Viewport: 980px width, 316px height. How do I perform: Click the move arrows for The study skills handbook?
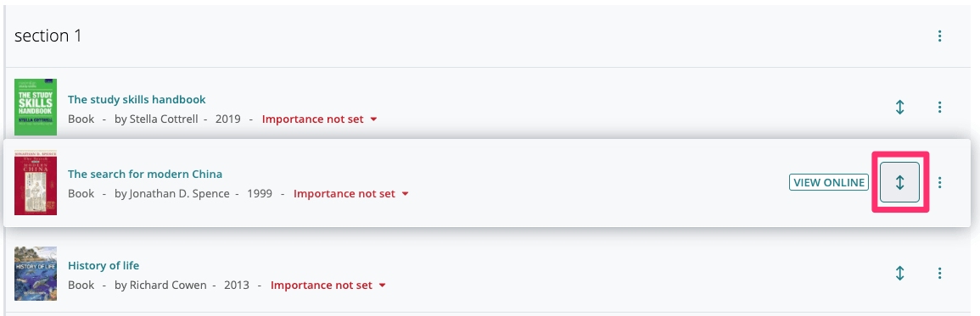pyautogui.click(x=899, y=107)
